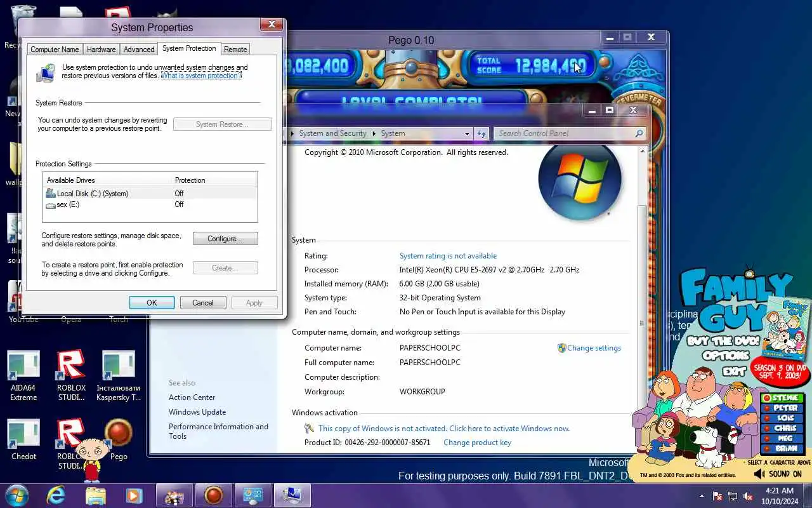Open the Pego desktop shortcut icon
The image size is (812, 508).
tap(119, 439)
